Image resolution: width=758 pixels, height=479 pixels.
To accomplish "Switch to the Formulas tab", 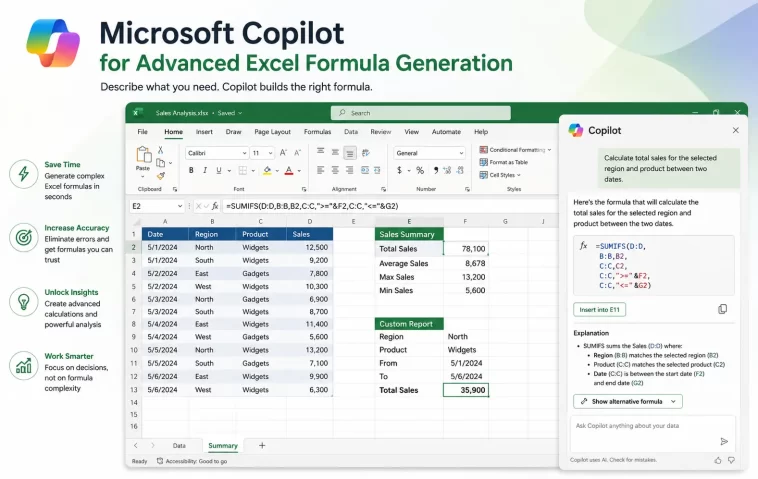I will click(317, 131).
